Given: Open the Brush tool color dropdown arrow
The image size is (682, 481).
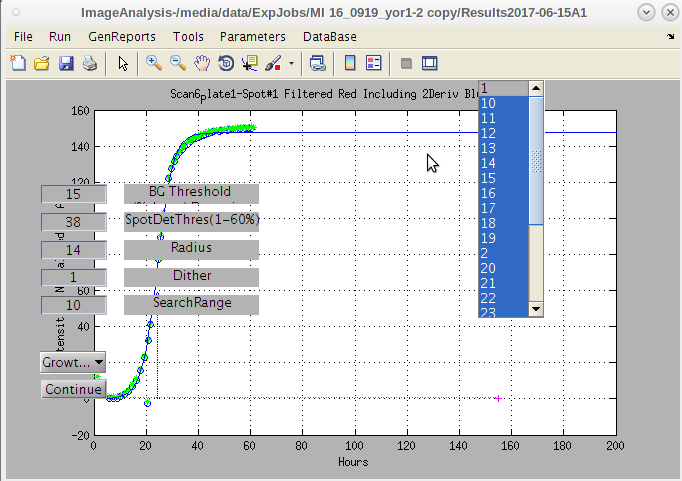Looking at the screenshot, I should 291,63.
